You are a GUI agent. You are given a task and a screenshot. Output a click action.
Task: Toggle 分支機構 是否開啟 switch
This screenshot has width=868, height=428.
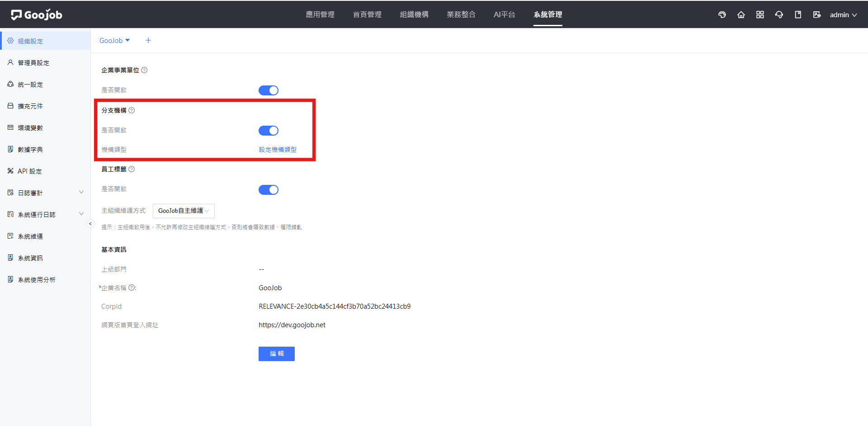pyautogui.click(x=269, y=131)
